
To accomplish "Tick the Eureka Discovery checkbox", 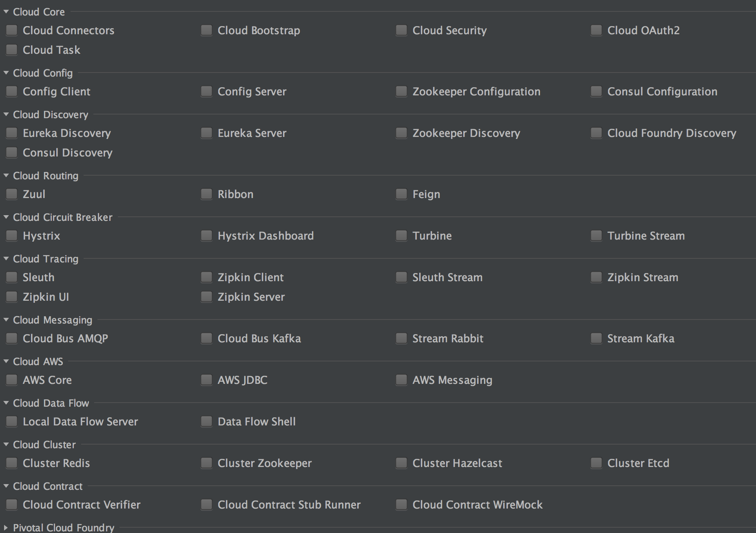I will [x=11, y=133].
